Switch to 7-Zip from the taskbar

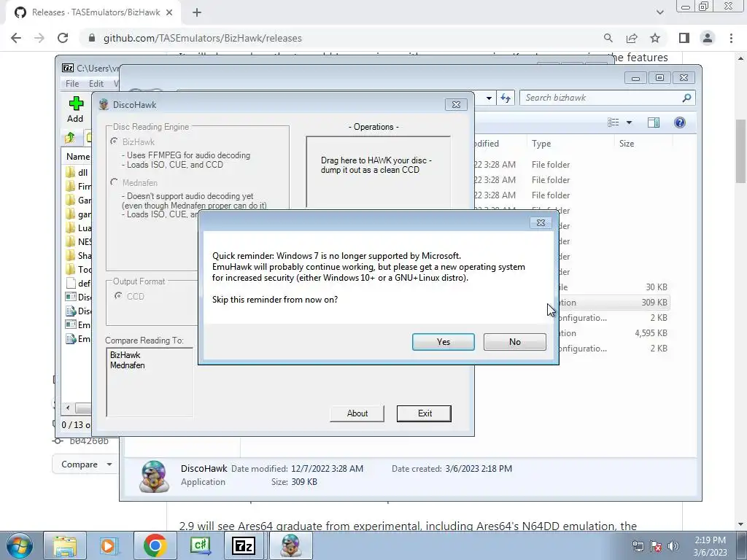point(244,546)
